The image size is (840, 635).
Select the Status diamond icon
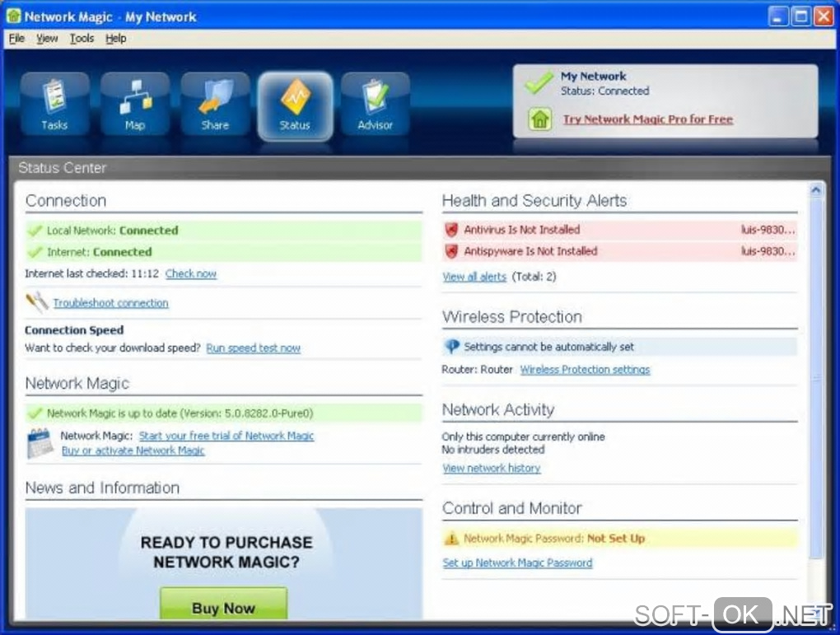coord(295,105)
